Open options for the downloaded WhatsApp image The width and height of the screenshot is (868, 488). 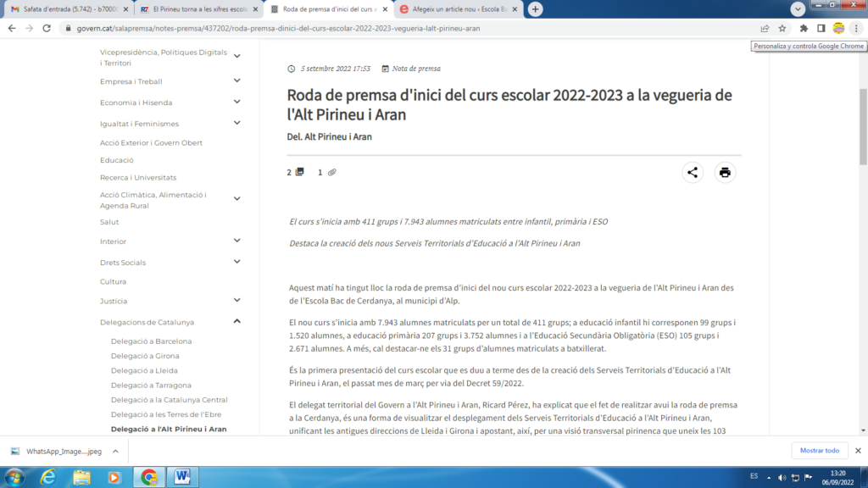click(117, 452)
